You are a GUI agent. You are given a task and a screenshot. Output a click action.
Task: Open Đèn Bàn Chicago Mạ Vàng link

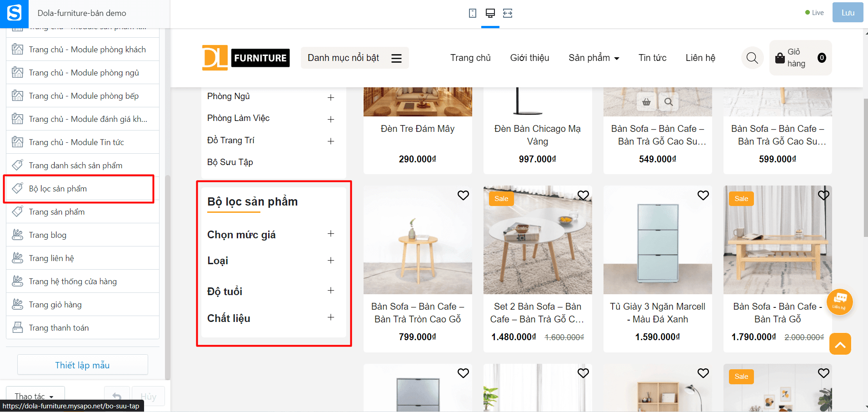(x=538, y=135)
